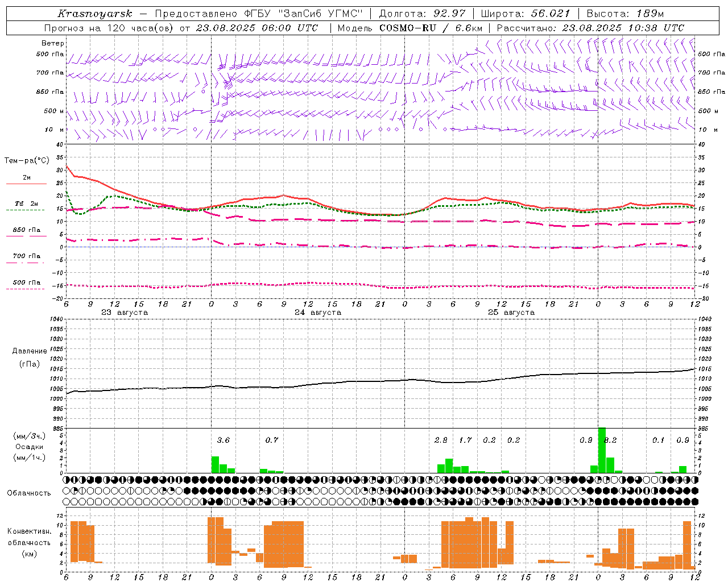
Task: Click the Td 2м legend entry
Action: pos(27,203)
